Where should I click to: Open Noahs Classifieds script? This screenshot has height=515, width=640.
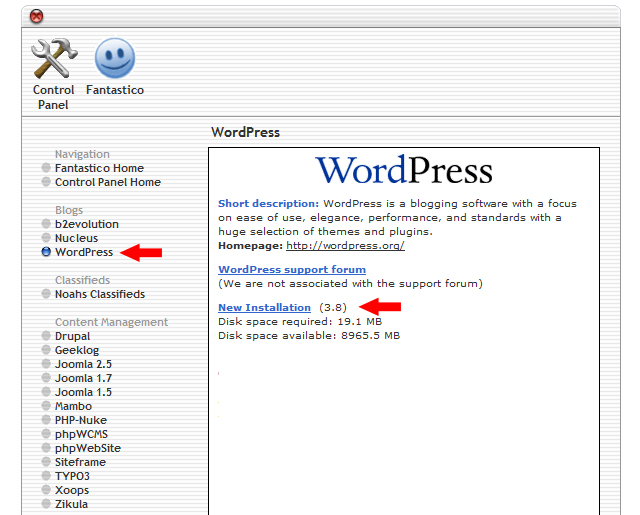(x=100, y=294)
